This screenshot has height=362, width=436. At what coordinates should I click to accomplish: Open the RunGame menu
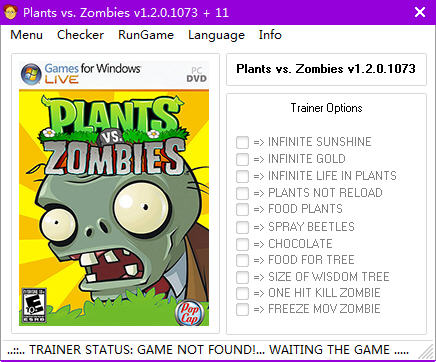coord(146,35)
